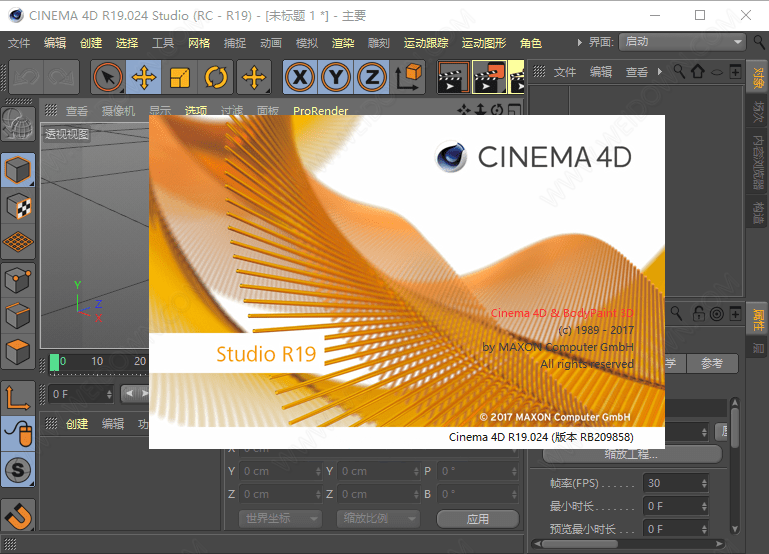The width and height of the screenshot is (769, 554).
Task: Click the magnet snap icon
Action: (x=18, y=516)
